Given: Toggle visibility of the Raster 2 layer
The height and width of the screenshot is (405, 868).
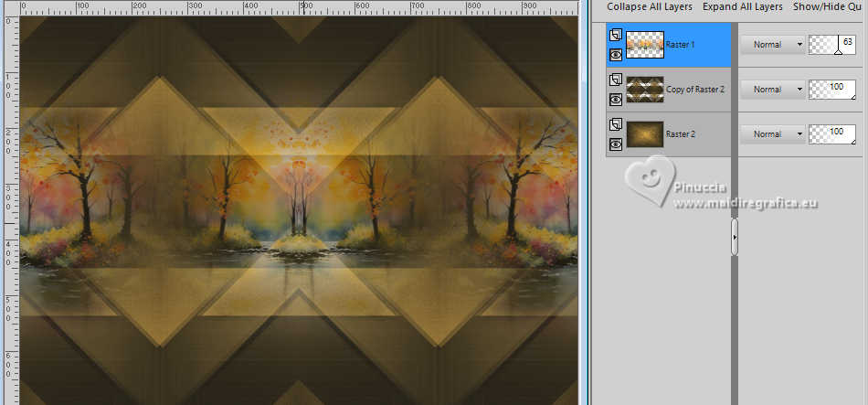Looking at the screenshot, I should coord(616,144).
